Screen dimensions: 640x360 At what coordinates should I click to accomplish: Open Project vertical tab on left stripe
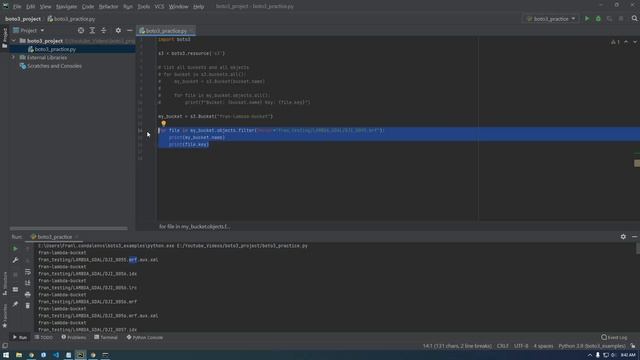4,38
